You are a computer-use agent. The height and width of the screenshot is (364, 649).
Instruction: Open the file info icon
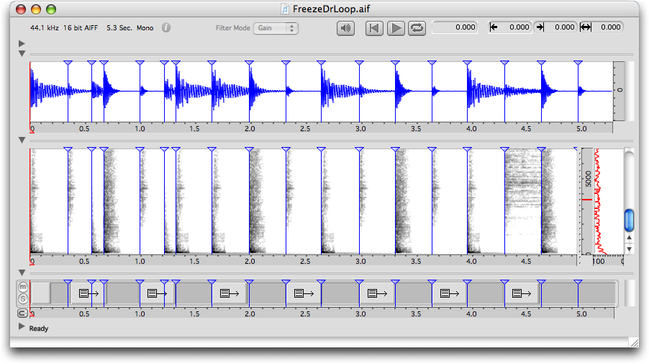click(166, 28)
